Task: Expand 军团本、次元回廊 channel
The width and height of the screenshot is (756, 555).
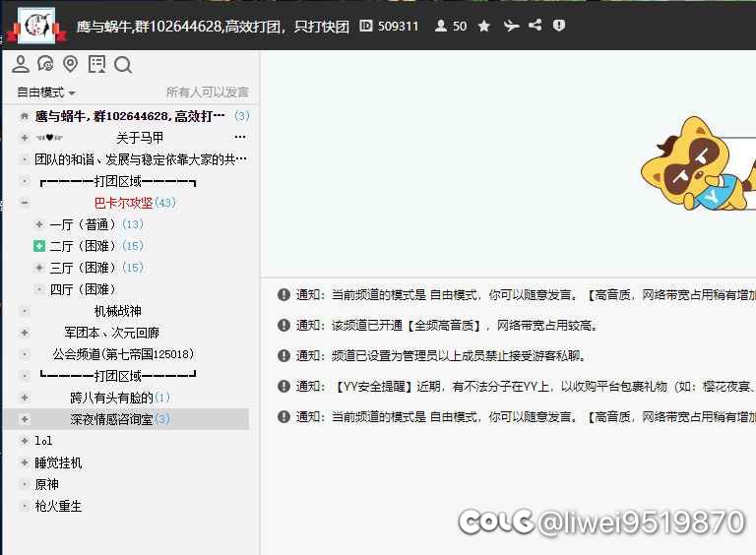Action: pos(24,333)
